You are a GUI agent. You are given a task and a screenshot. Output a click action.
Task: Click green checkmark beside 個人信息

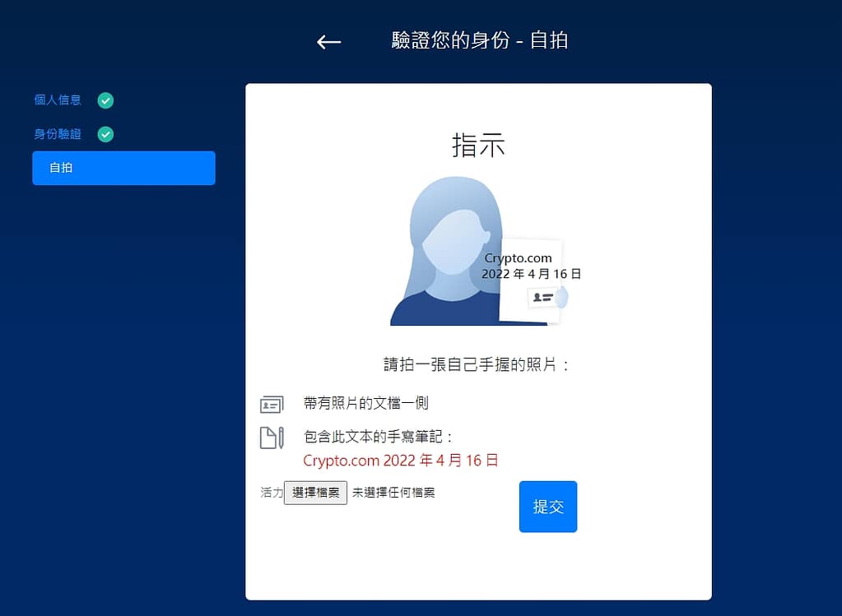pos(106,101)
